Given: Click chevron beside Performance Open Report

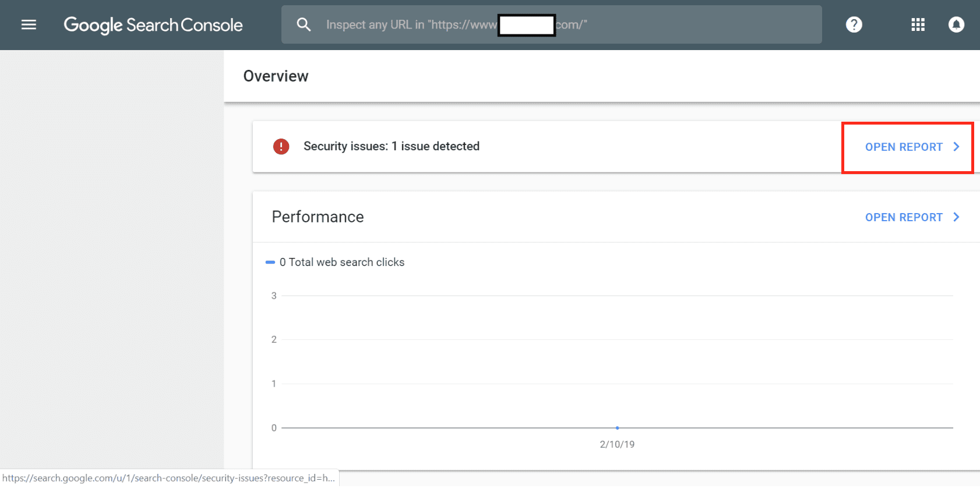Looking at the screenshot, I should (956, 217).
